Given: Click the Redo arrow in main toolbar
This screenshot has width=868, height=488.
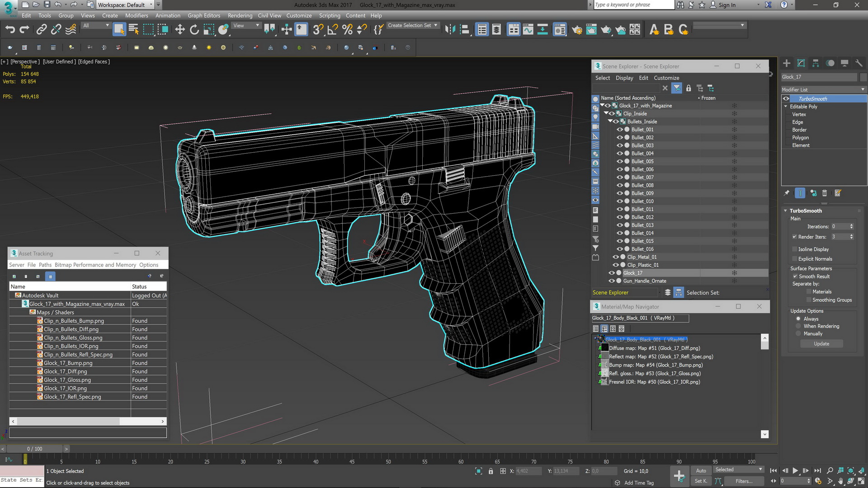Looking at the screenshot, I should pyautogui.click(x=24, y=30).
